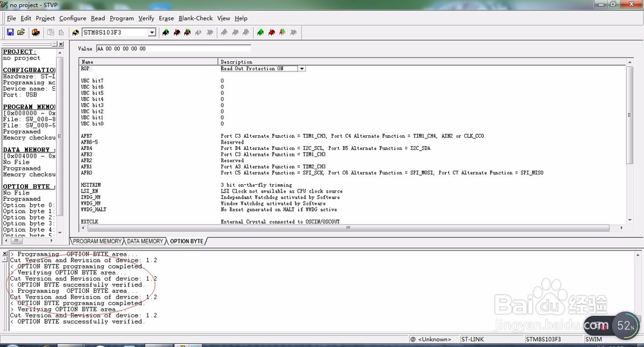Close the project info side panel
The image size is (644, 347).
(61, 44)
